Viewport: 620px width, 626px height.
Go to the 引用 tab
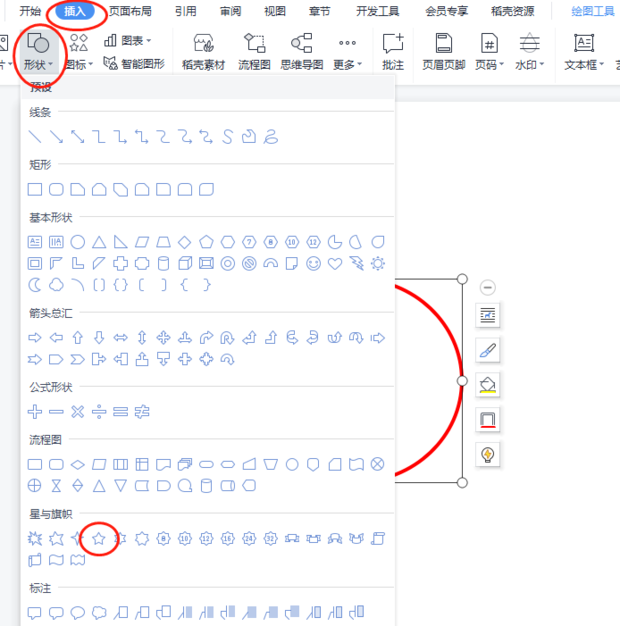[x=186, y=11]
